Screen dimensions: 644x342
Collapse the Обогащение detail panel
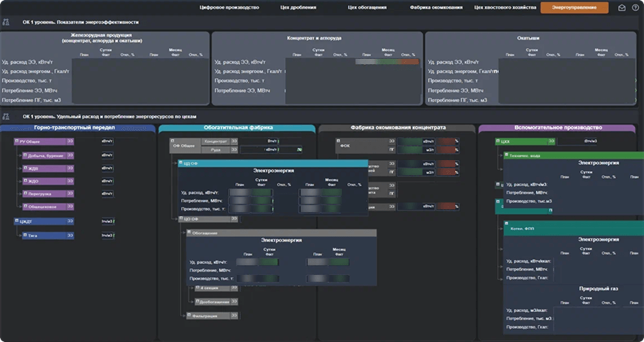[189, 233]
